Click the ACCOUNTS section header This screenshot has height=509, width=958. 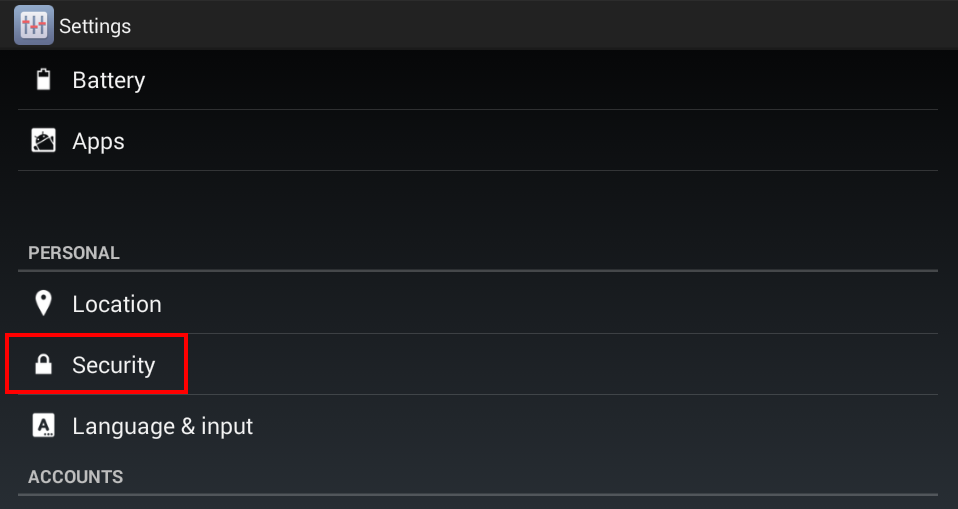pyautogui.click(x=76, y=477)
